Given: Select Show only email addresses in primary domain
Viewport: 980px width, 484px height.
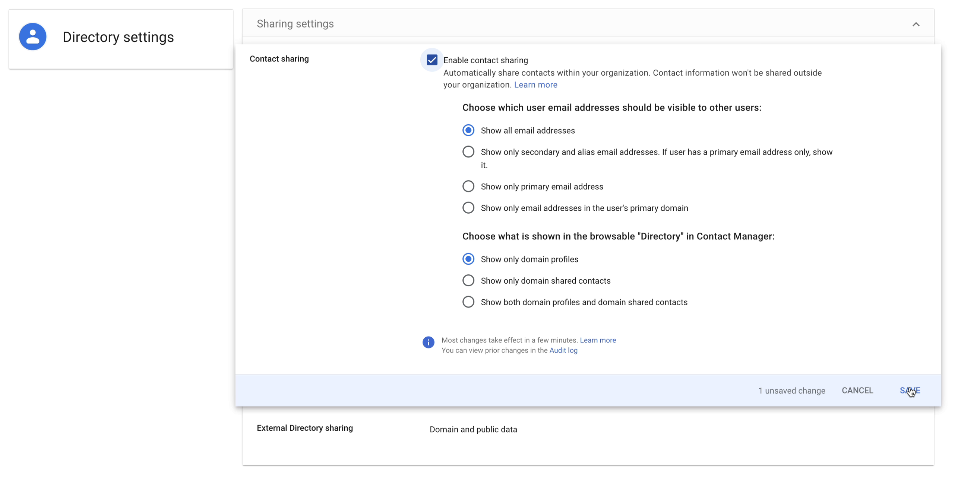Looking at the screenshot, I should click(x=468, y=208).
